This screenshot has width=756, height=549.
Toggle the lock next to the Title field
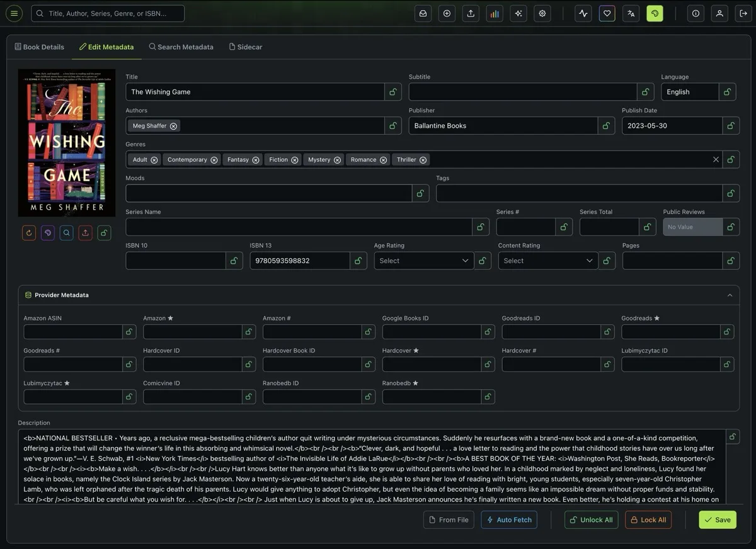(393, 92)
